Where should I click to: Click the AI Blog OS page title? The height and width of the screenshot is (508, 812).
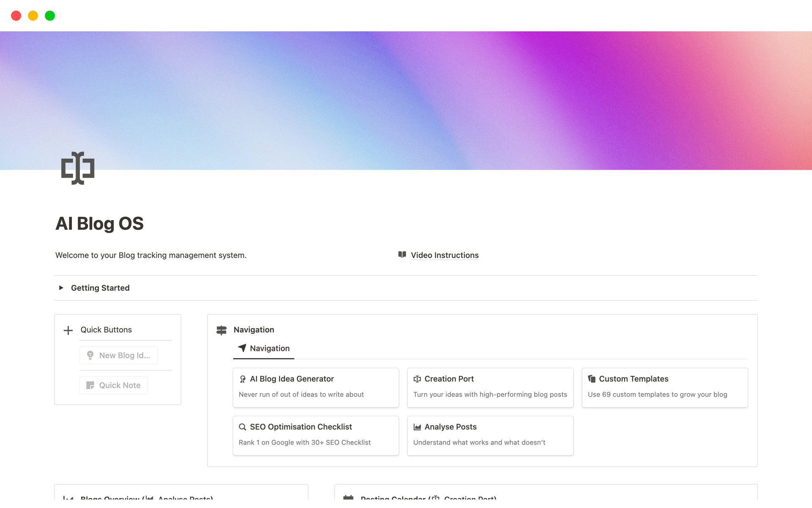coord(100,224)
